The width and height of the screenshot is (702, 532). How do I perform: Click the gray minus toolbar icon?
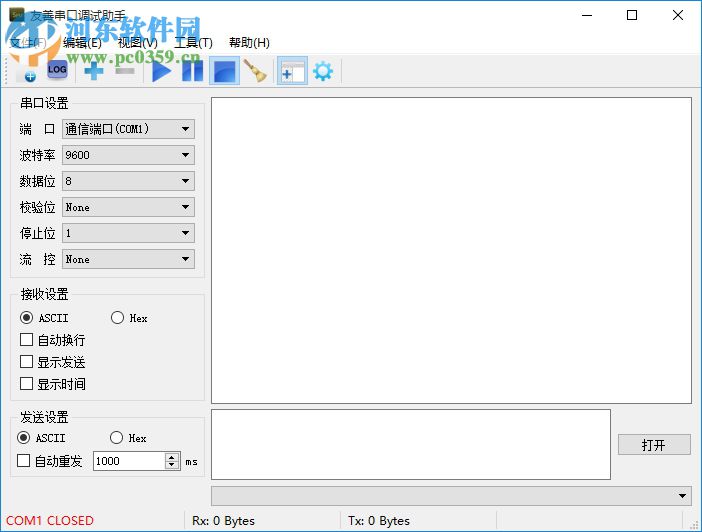pyautogui.click(x=124, y=71)
